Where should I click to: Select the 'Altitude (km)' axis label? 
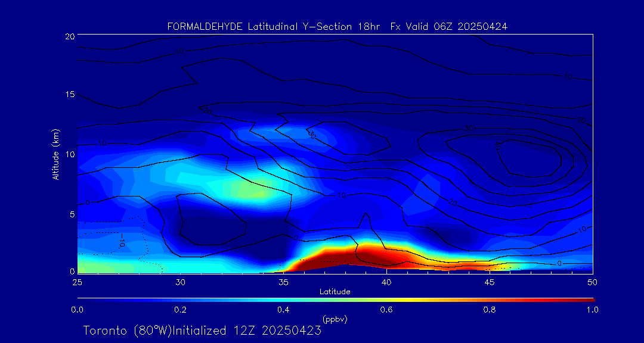[x=55, y=154]
